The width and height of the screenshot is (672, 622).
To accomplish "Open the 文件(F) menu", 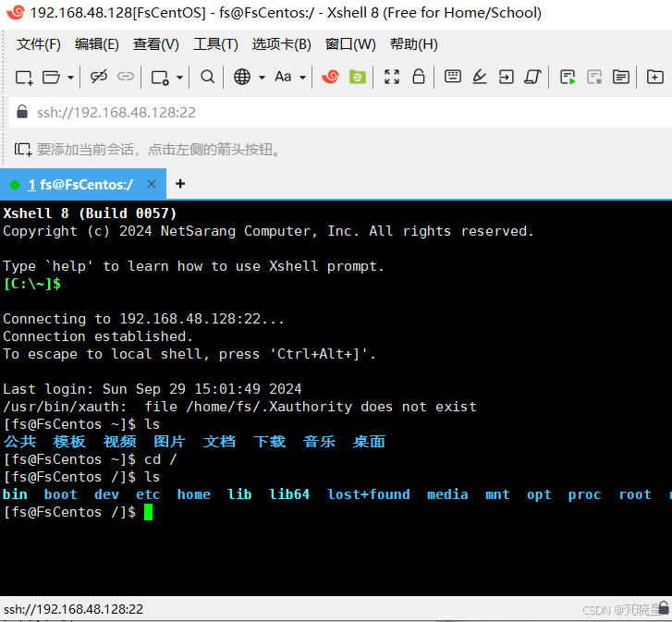I will click(x=39, y=44).
